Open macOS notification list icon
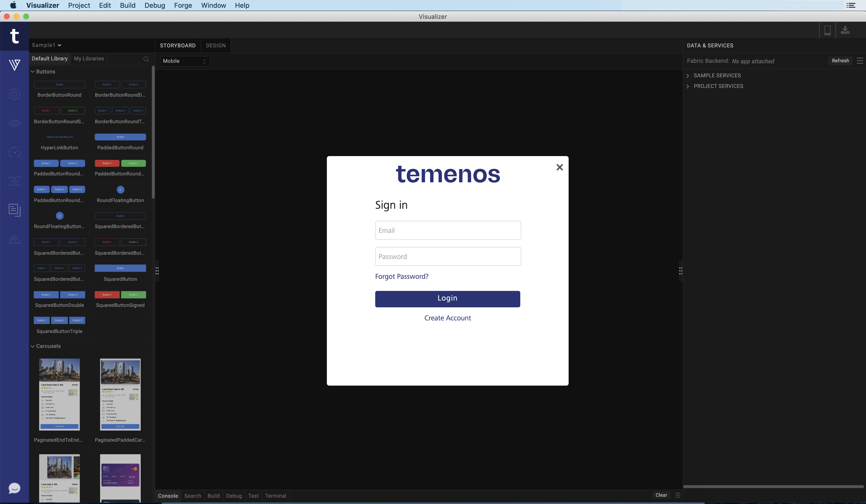The image size is (866, 504). coord(851,5)
